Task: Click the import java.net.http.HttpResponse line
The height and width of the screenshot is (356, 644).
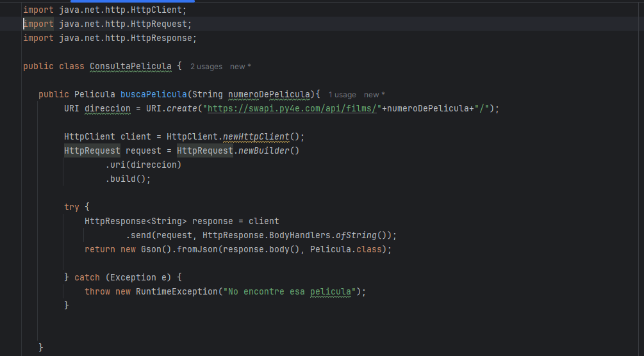Action: 110,38
